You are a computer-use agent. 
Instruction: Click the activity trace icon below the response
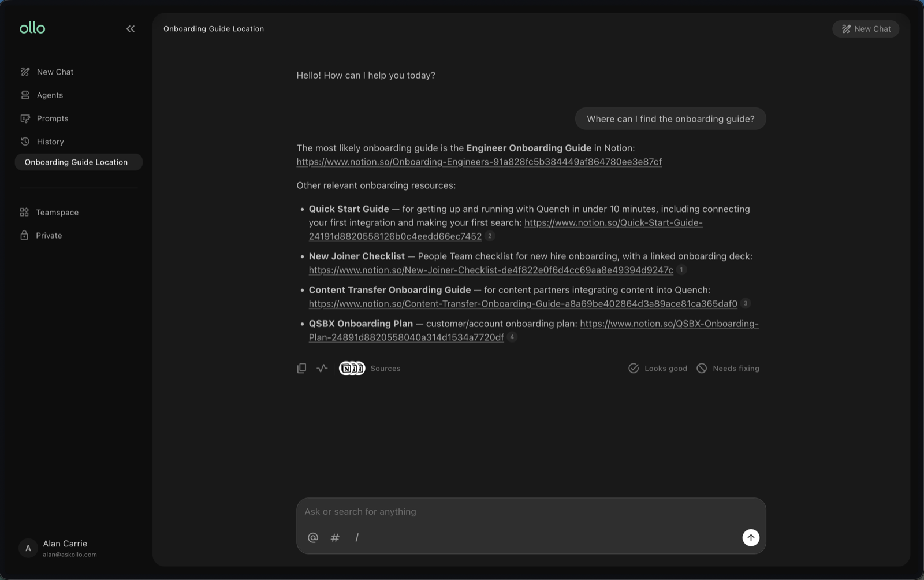click(x=322, y=368)
